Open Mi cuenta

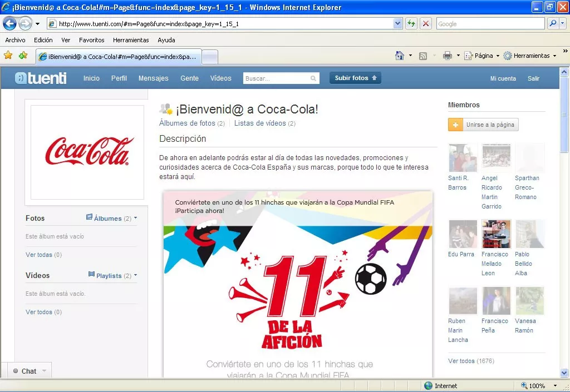(503, 78)
